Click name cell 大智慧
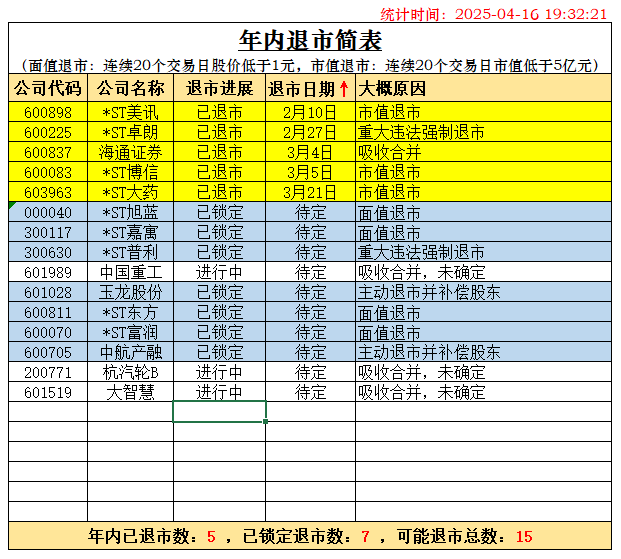 pos(130,392)
